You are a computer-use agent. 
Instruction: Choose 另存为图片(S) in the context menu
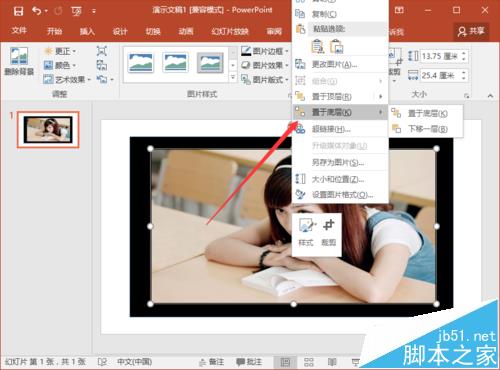[340, 163]
